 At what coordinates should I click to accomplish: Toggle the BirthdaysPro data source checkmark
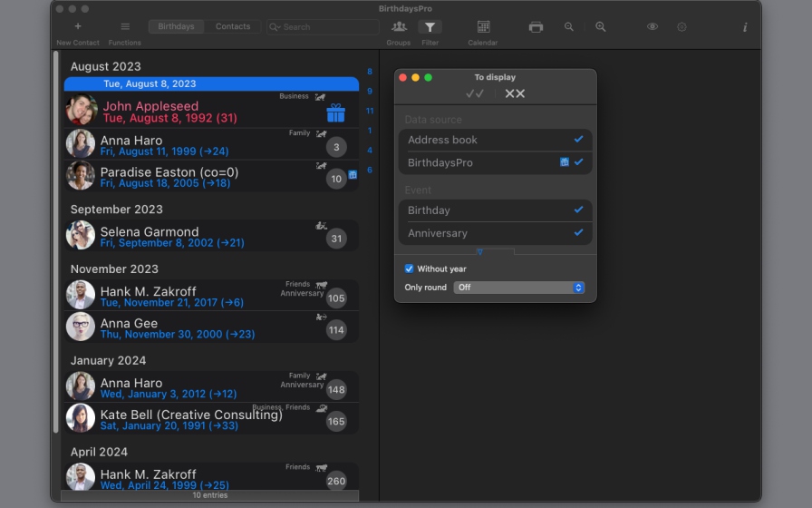pos(578,161)
